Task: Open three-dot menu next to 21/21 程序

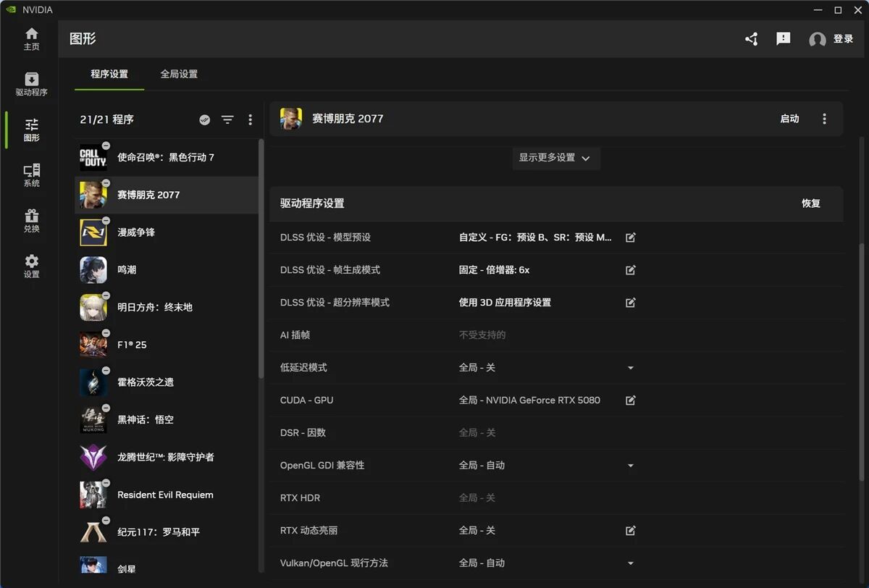Action: coord(251,119)
